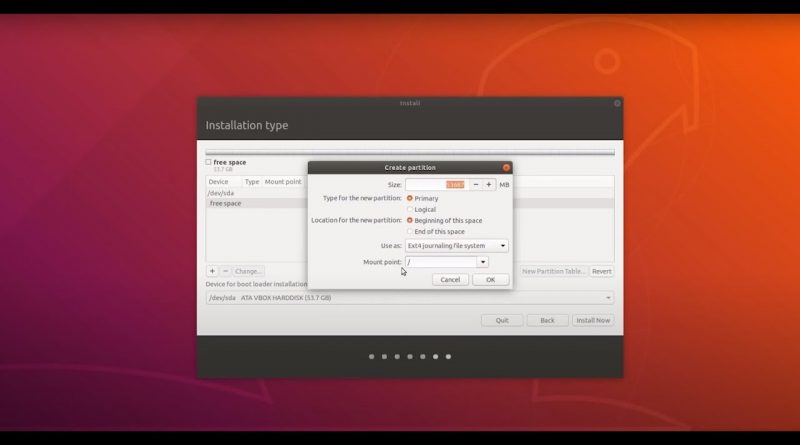Screen dimensions: 800x445
Task: Click the Mount point column header
Action: 283,182
